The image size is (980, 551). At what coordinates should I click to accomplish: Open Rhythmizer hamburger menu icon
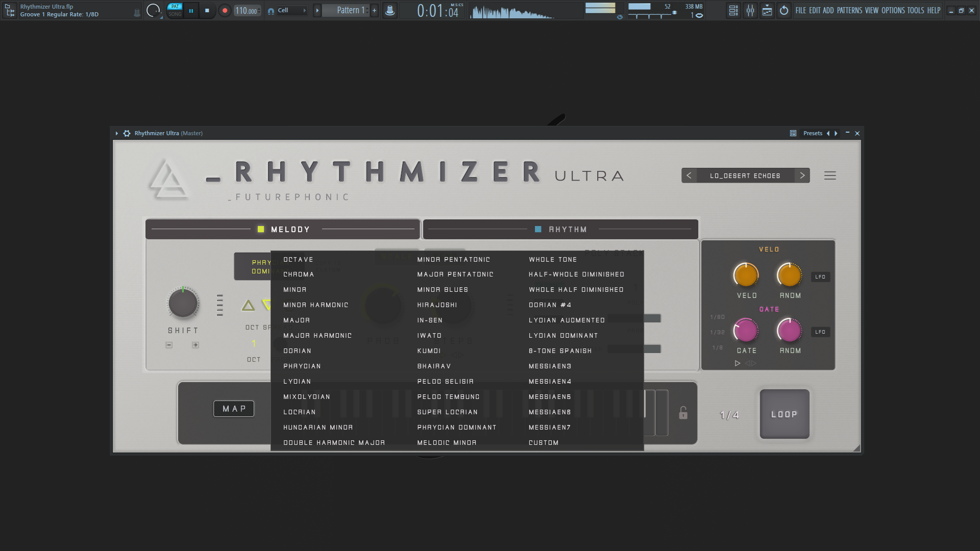[x=830, y=176]
